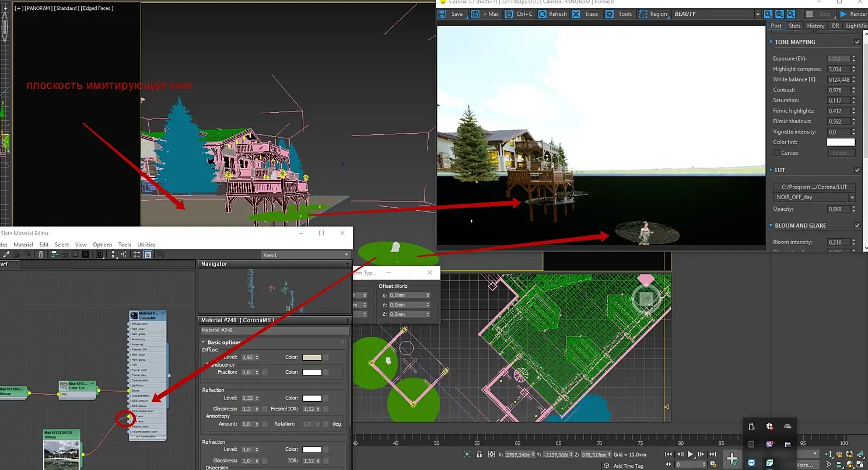868x470 pixels.
Task: Enable the Curves checkbox
Action: (776, 153)
